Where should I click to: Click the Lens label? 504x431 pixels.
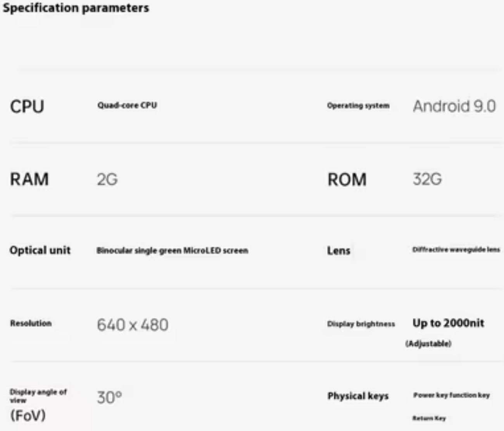(x=338, y=251)
